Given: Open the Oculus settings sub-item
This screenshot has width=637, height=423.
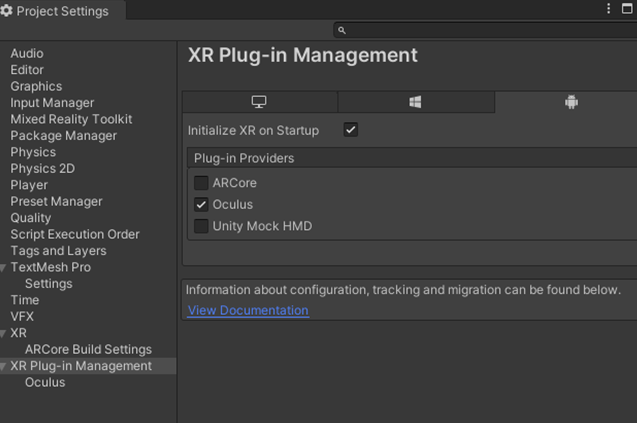Looking at the screenshot, I should 45,382.
